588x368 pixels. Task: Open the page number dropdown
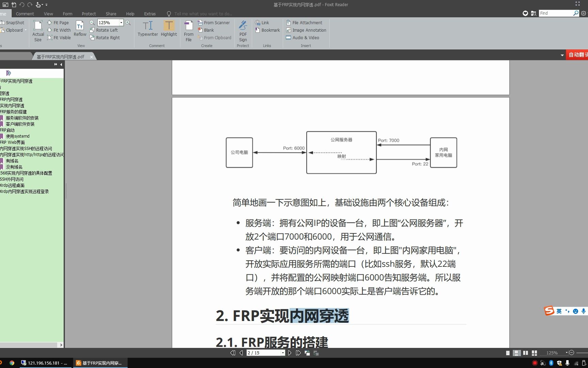coord(283,353)
